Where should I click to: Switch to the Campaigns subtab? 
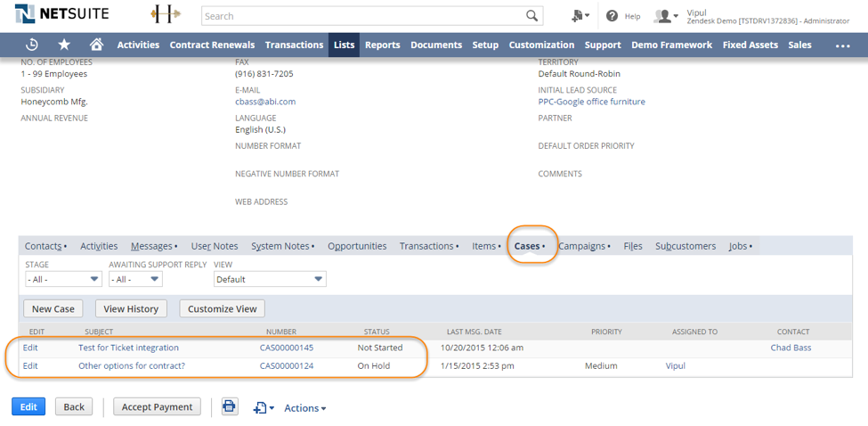tap(584, 246)
